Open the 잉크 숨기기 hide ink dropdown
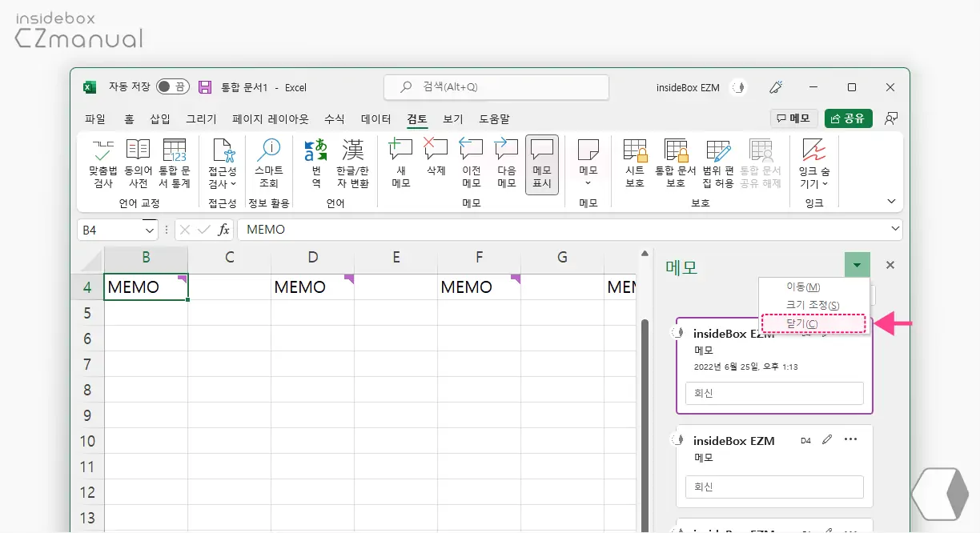 coord(814,164)
